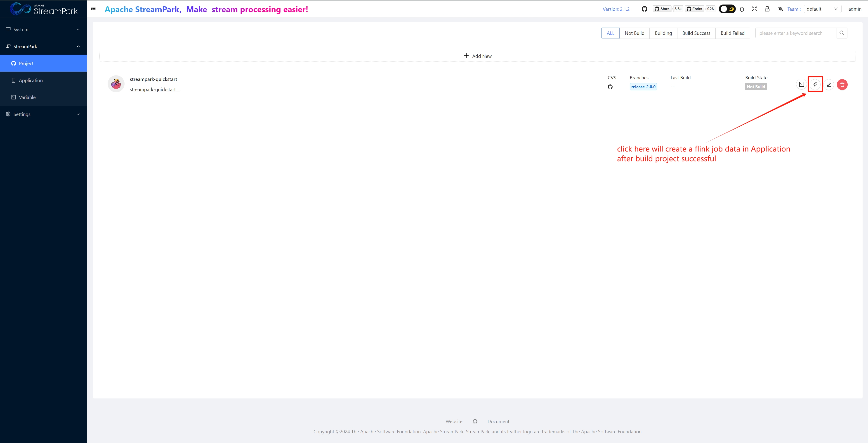The width and height of the screenshot is (868, 443).
Task: Select the Not Build filter
Action: pyautogui.click(x=634, y=33)
